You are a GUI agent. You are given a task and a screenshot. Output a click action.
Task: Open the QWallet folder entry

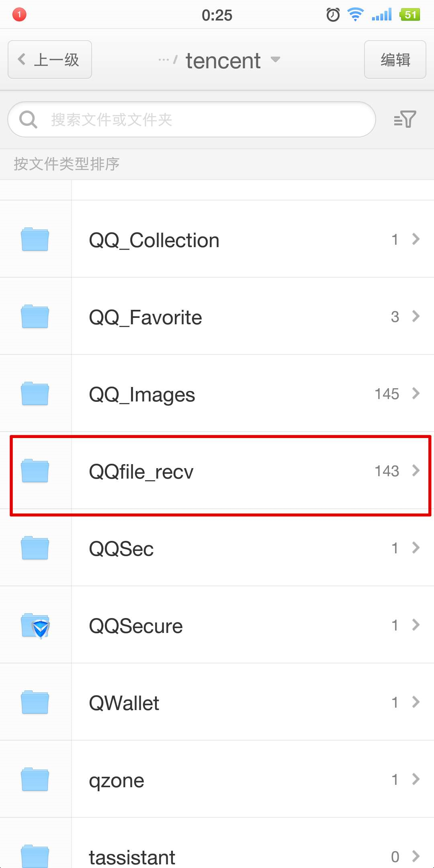click(217, 702)
